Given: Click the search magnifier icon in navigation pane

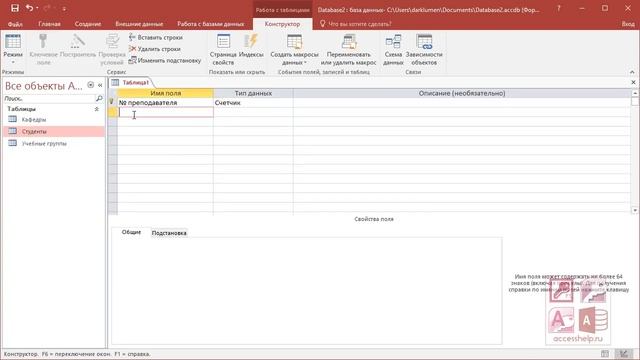Looking at the screenshot, I should [x=99, y=98].
